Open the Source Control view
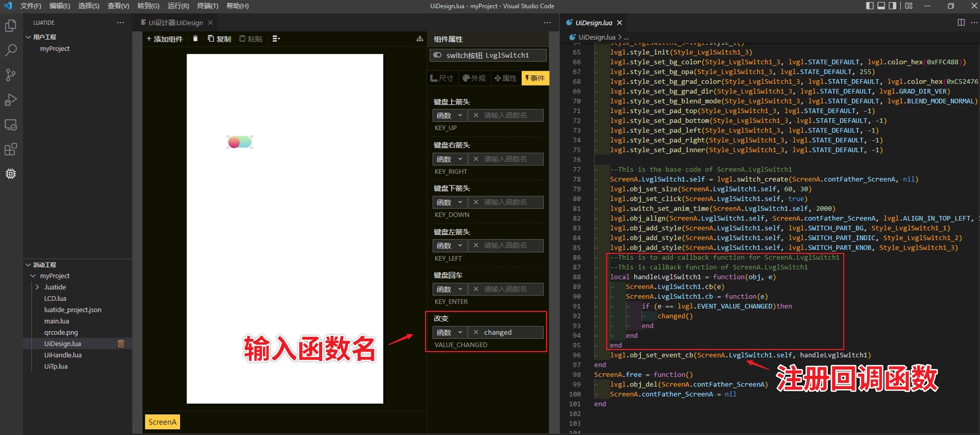 [11, 75]
